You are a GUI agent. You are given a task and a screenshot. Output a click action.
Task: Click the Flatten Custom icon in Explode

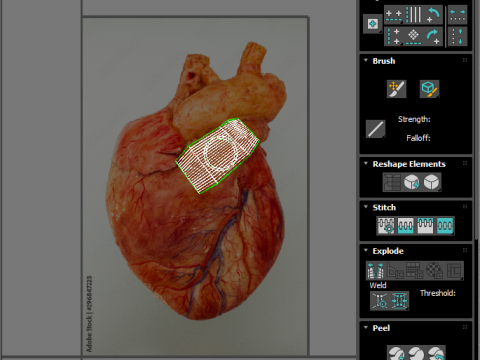pyautogui.click(x=454, y=270)
